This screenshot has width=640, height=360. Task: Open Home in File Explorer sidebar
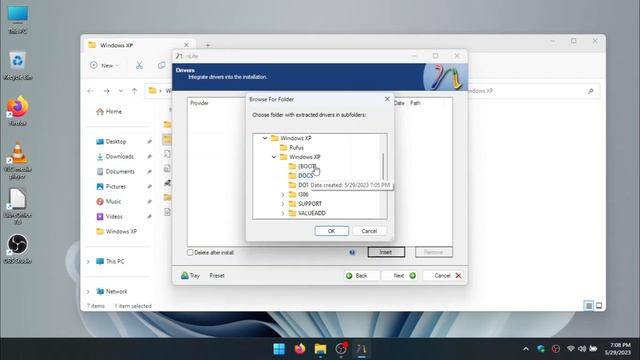coord(109,111)
